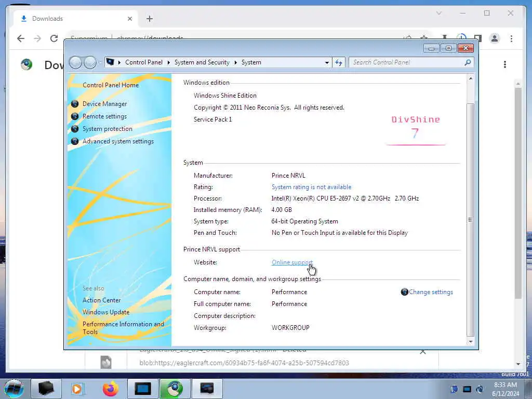532x399 pixels.
Task: Click the Remote settings shield icon
Action: click(75, 116)
